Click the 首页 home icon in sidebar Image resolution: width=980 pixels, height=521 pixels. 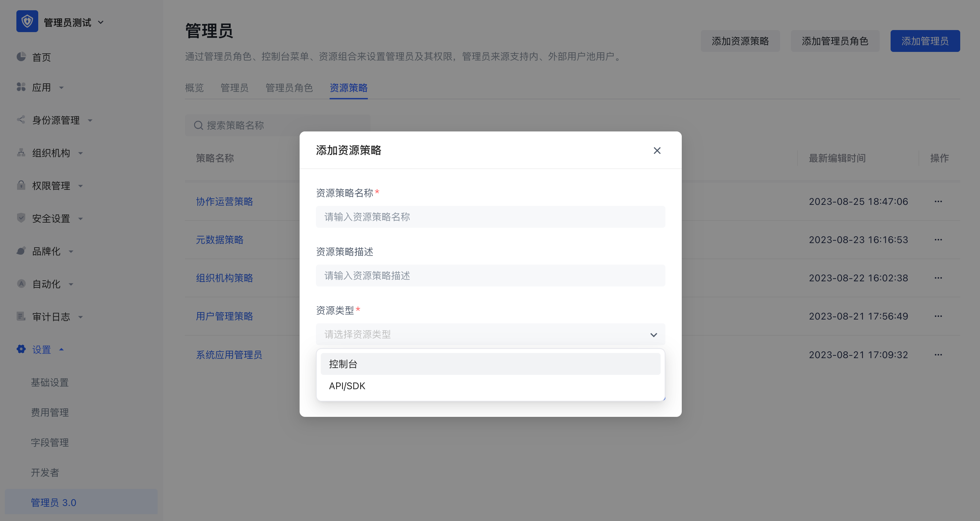(21, 57)
